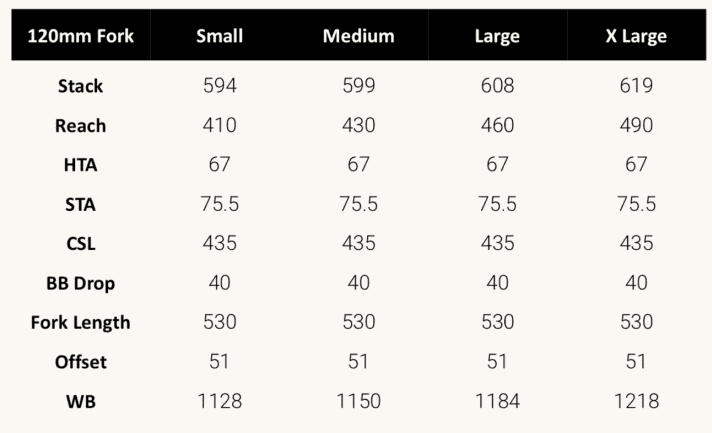Select the Medium reach value 430
Image resolution: width=712 pixels, height=433 pixels.
click(359, 126)
